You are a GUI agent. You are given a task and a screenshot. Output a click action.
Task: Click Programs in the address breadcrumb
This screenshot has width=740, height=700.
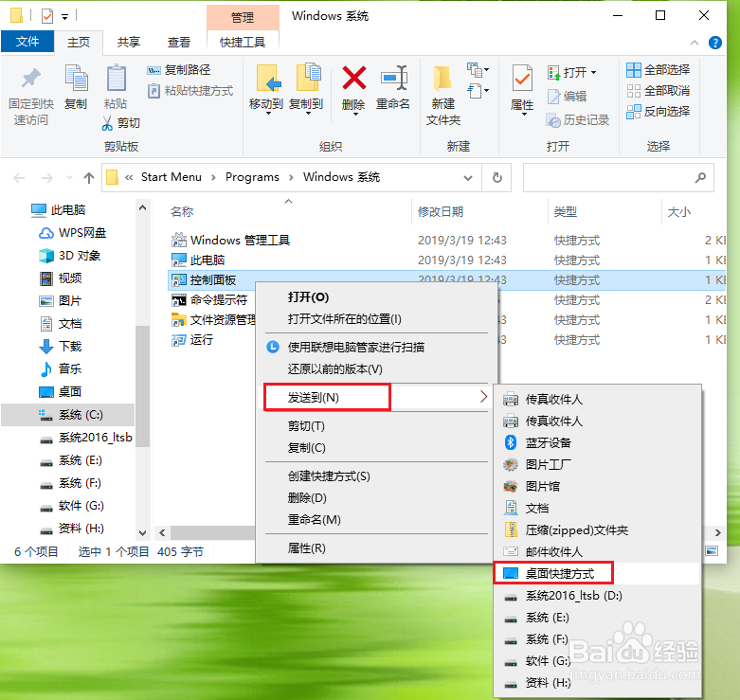coord(252,177)
